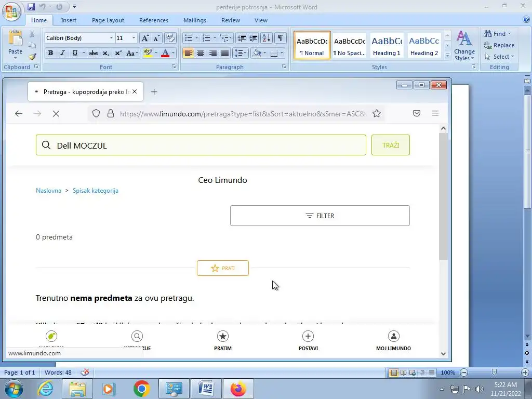Toggle bold formatting in Word
Image resolution: width=532 pixels, height=399 pixels.
50,53
